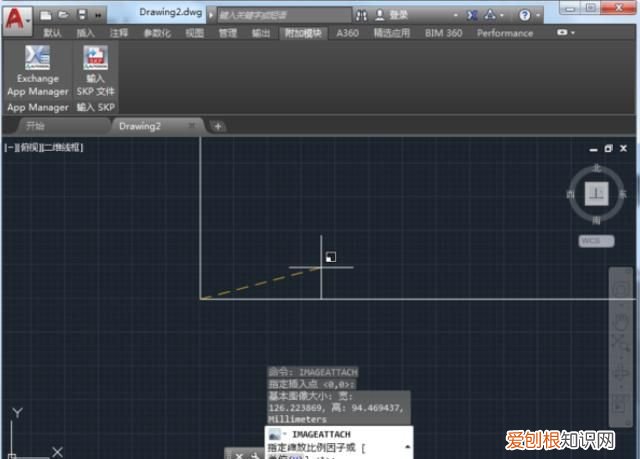
Task: Click the ViewCube east 东 compass label
Action: tap(622, 194)
